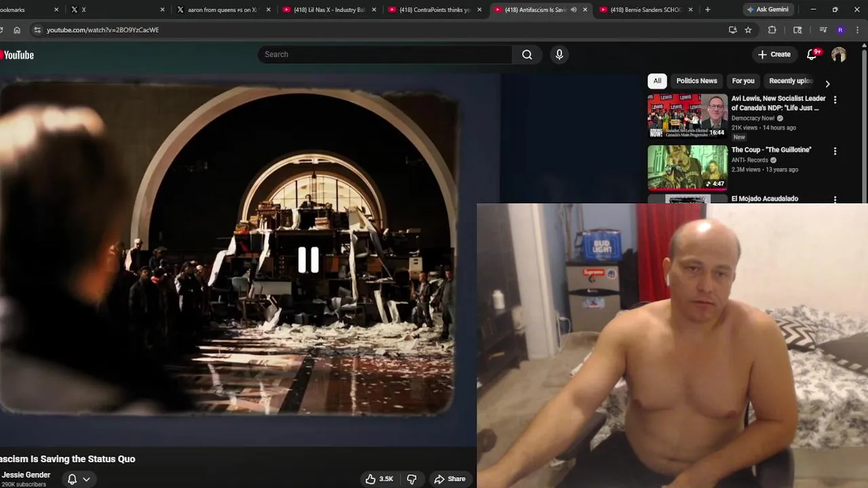Open ANTI- Records channel
This screenshot has height=488, width=868.
(x=749, y=160)
